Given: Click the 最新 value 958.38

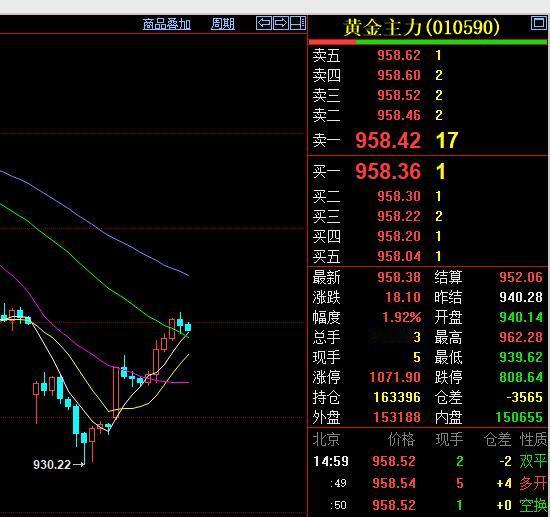Looking at the screenshot, I should coord(398,277).
